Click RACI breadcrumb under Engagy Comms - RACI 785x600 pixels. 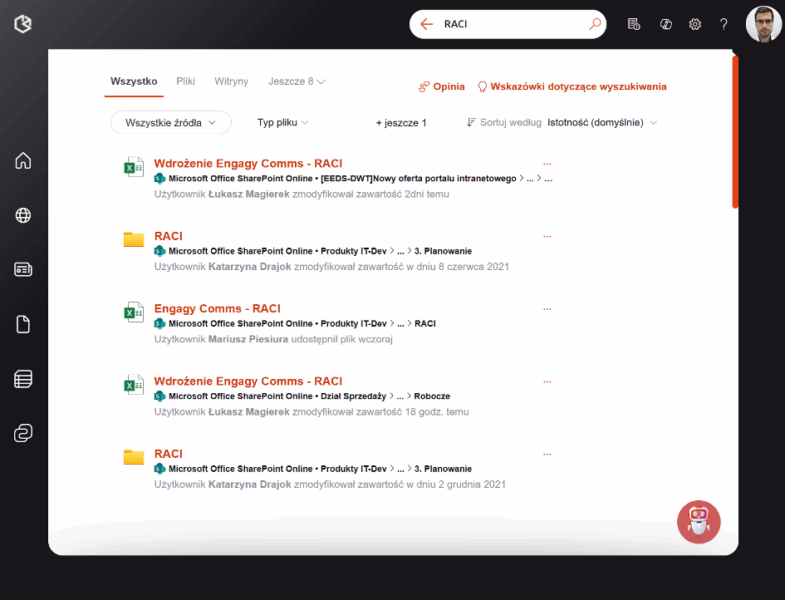pyautogui.click(x=425, y=324)
